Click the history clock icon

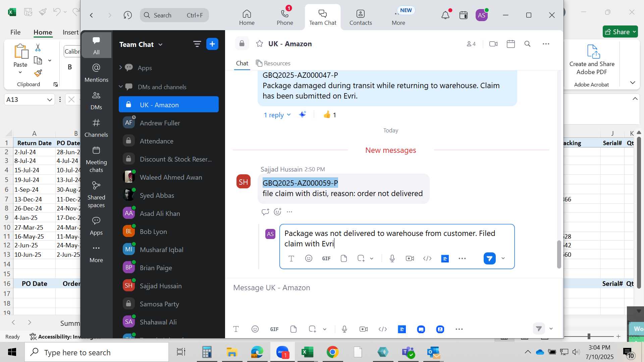pos(127,15)
